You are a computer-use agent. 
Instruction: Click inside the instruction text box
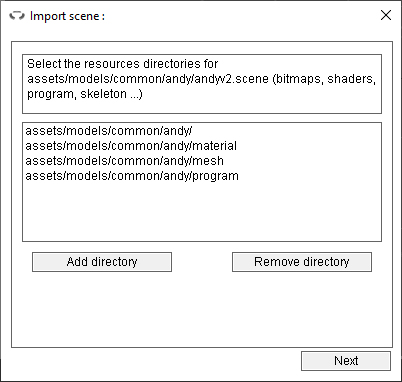pos(202,84)
